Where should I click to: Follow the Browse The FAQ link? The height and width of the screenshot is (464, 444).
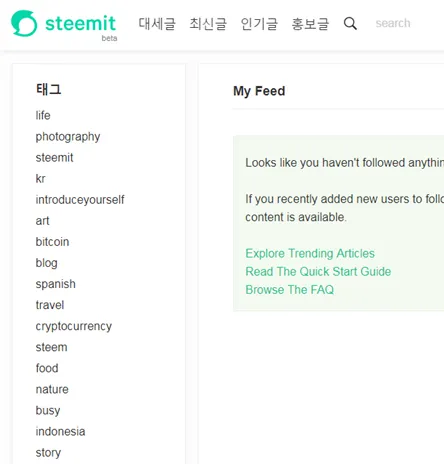pyautogui.click(x=289, y=289)
